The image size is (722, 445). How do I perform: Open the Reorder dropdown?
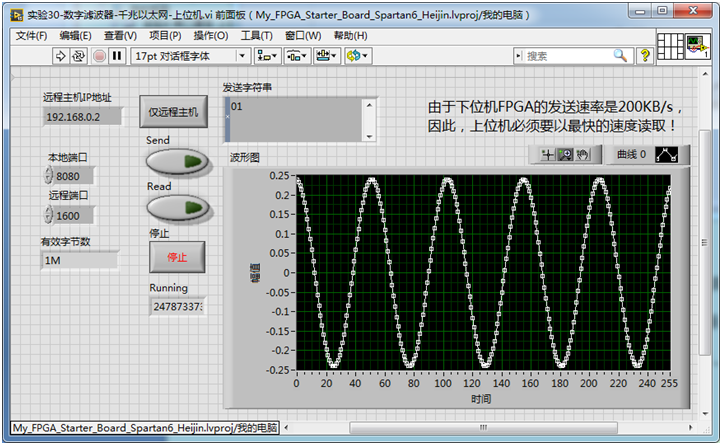(x=357, y=56)
